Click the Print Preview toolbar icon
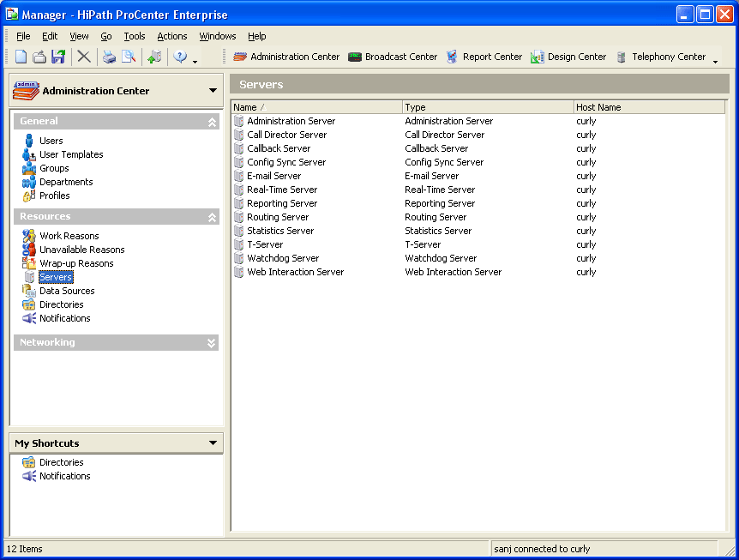 click(128, 57)
